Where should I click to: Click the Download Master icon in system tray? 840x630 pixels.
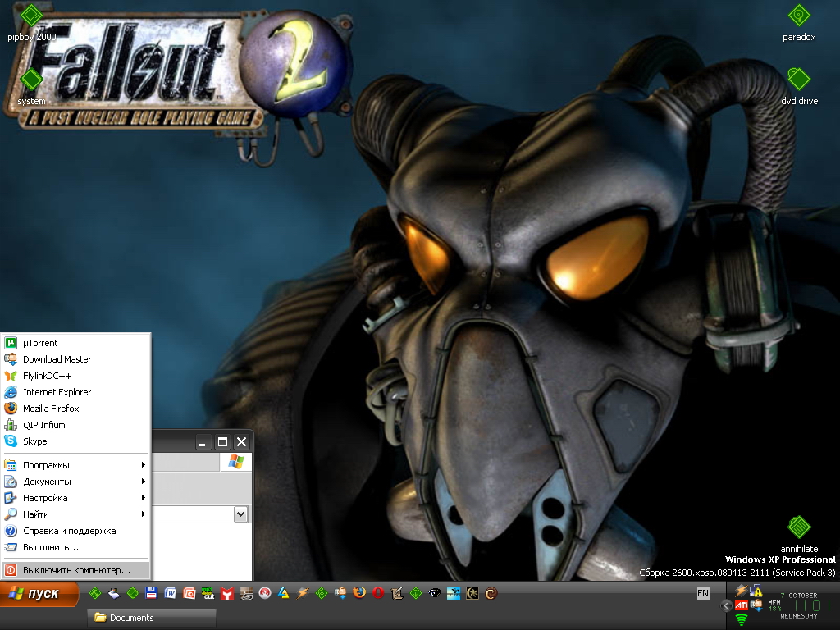[756, 605]
